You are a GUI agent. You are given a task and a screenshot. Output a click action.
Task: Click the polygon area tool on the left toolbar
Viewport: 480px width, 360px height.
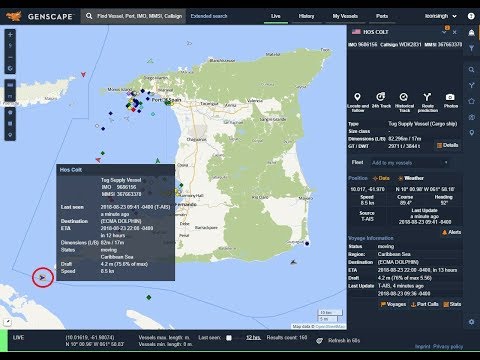(x=10, y=112)
